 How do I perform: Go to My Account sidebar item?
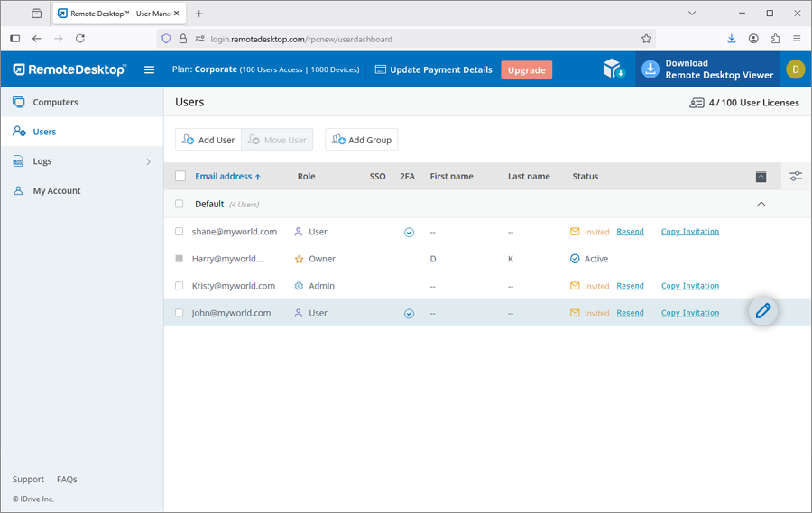[x=57, y=191]
